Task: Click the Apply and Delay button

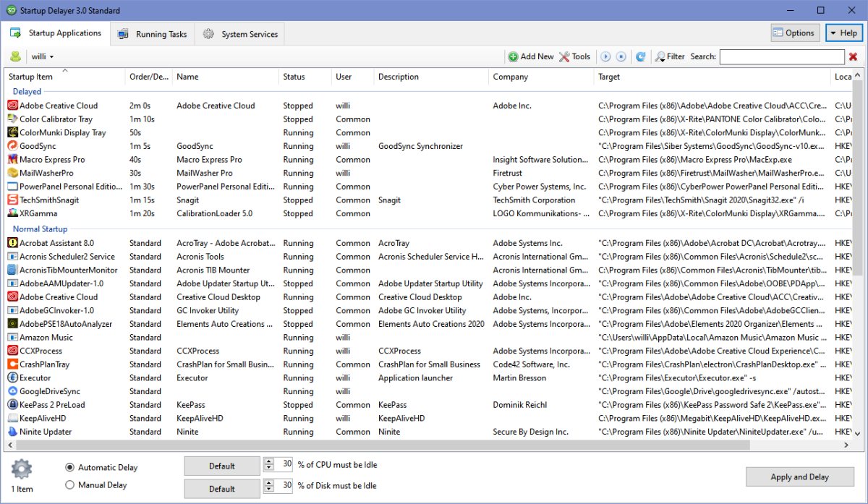Action: point(799,477)
